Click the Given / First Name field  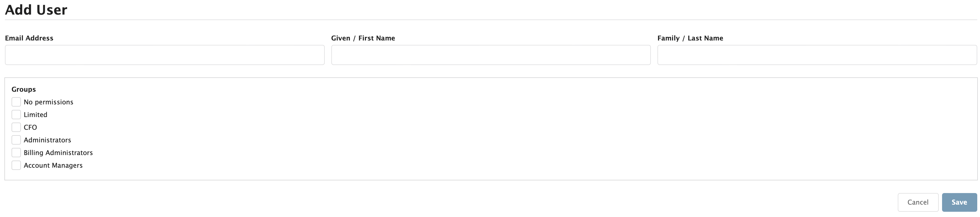(491, 55)
